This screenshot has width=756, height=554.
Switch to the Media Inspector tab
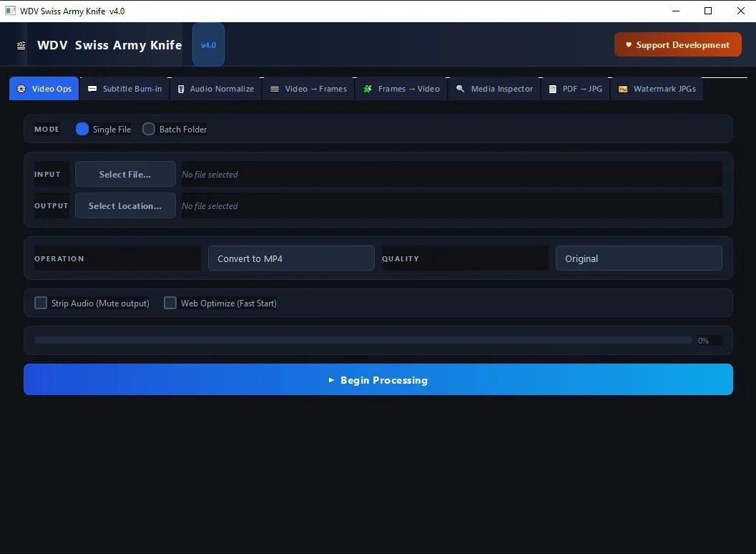pyautogui.click(x=494, y=89)
